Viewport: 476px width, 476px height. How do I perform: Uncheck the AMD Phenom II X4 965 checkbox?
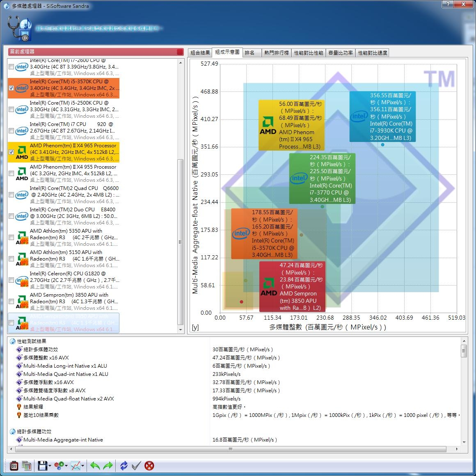click(x=11, y=152)
